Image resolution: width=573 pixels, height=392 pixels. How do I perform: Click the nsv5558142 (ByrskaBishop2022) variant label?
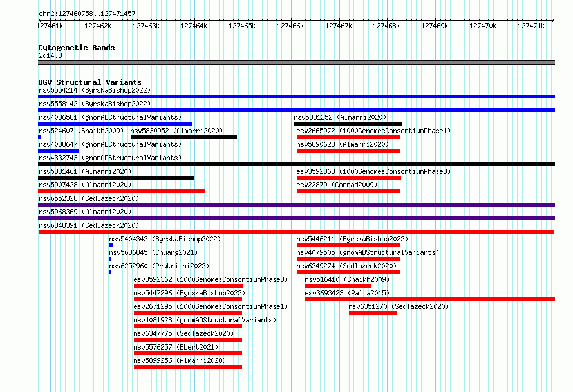(95, 104)
